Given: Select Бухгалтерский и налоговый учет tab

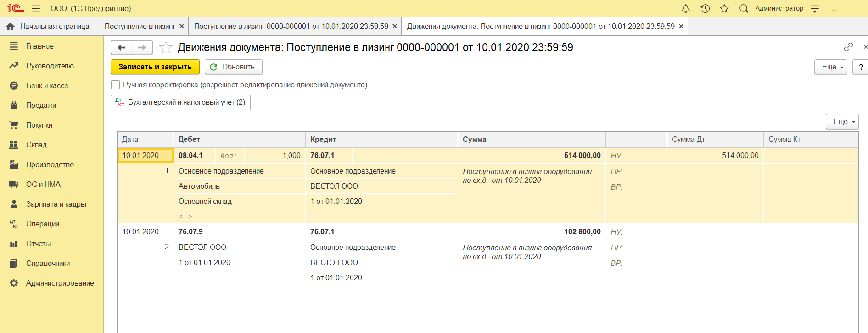Looking at the screenshot, I should click(x=181, y=102).
